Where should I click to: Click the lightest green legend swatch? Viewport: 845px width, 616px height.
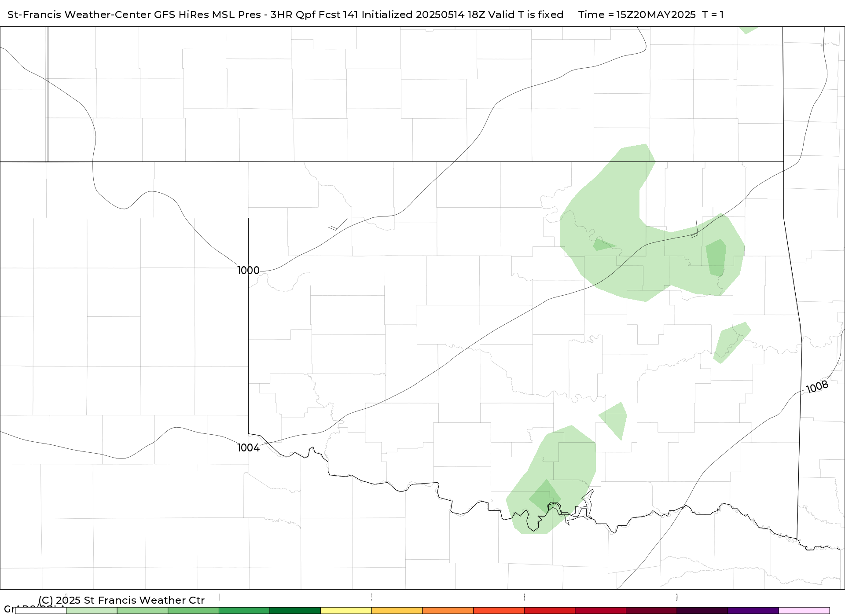point(92,611)
